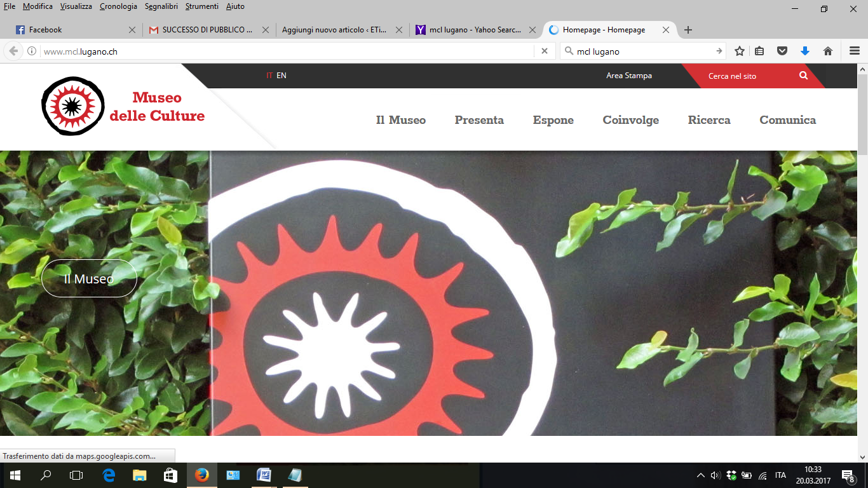
Task: Switch site language to EN
Action: (281, 76)
